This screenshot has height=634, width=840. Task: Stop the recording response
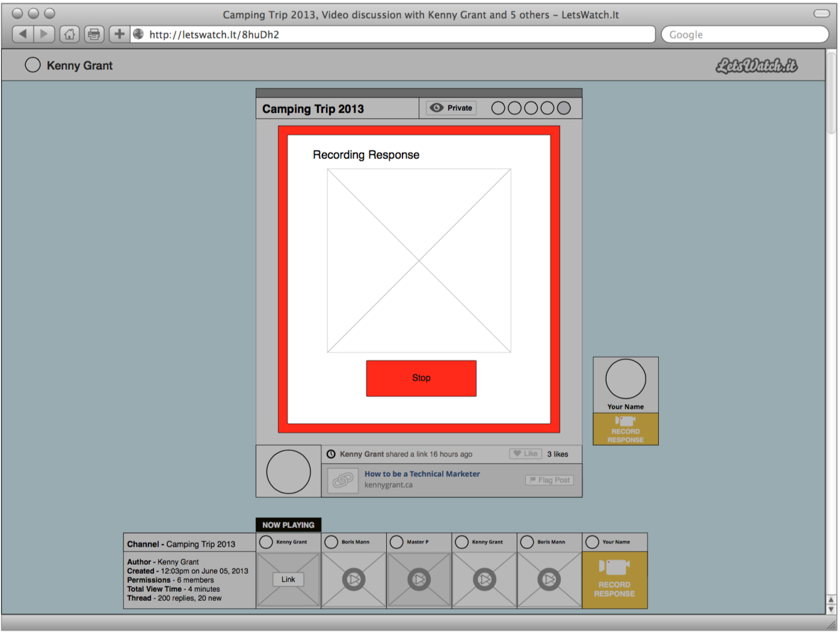(x=421, y=378)
